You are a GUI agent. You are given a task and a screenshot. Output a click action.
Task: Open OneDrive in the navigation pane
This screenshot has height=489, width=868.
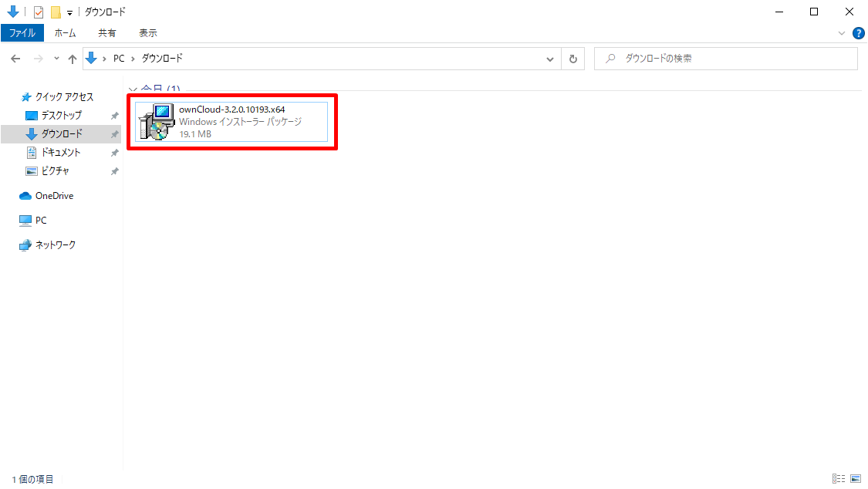[54, 196]
